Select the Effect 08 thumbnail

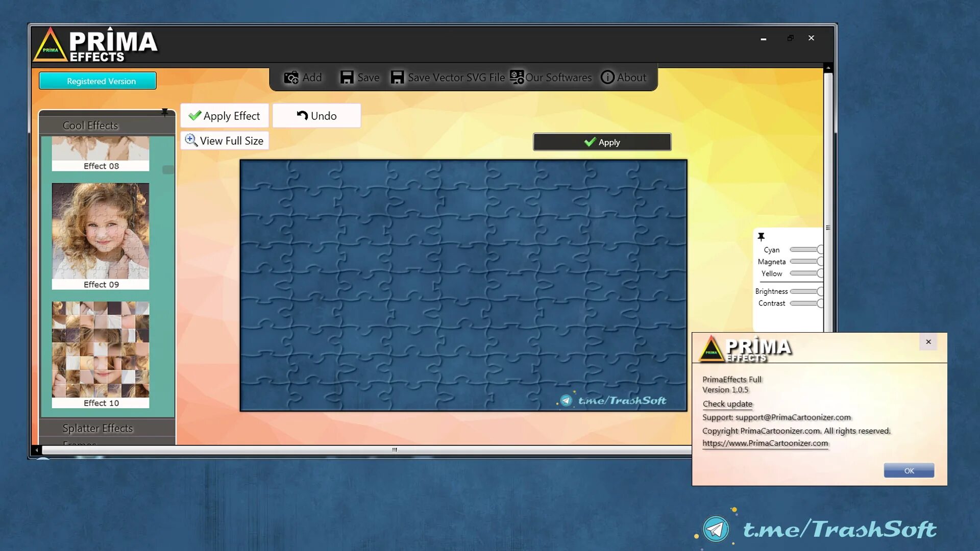[x=101, y=154]
